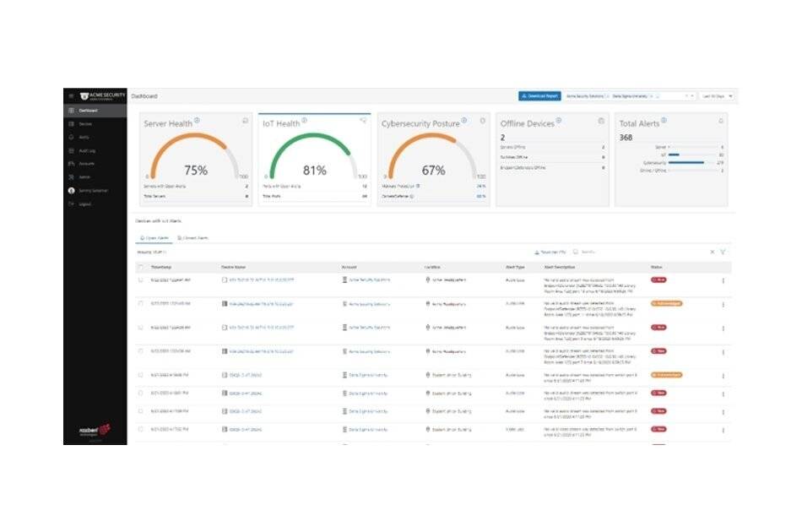Image resolution: width=802 pixels, height=532 pixels.
Task: Collapse the sidebar using the hamburger icon
Action: tap(71, 95)
